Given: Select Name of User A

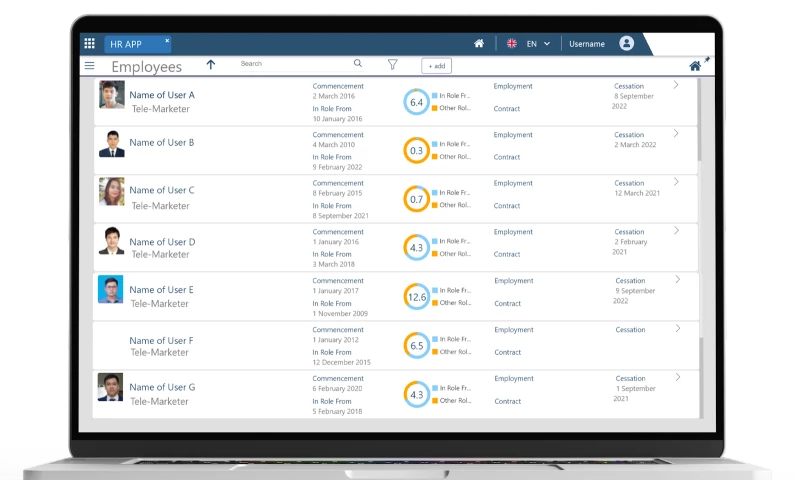Looking at the screenshot, I should click(x=162, y=95).
